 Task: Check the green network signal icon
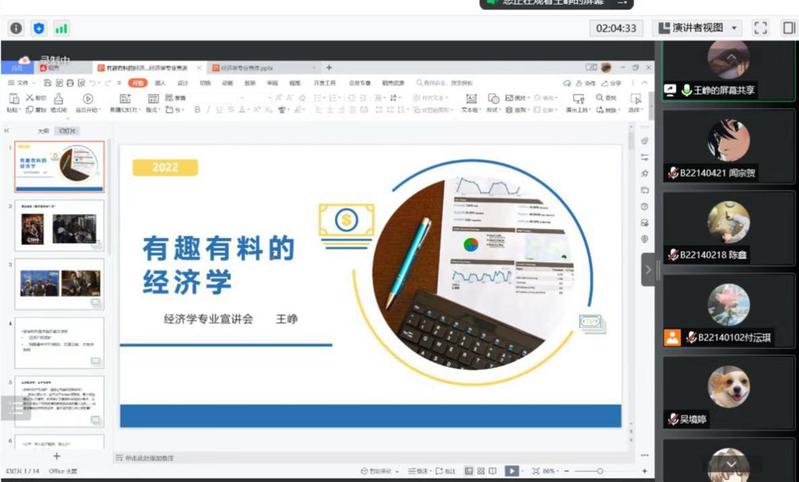(x=62, y=28)
